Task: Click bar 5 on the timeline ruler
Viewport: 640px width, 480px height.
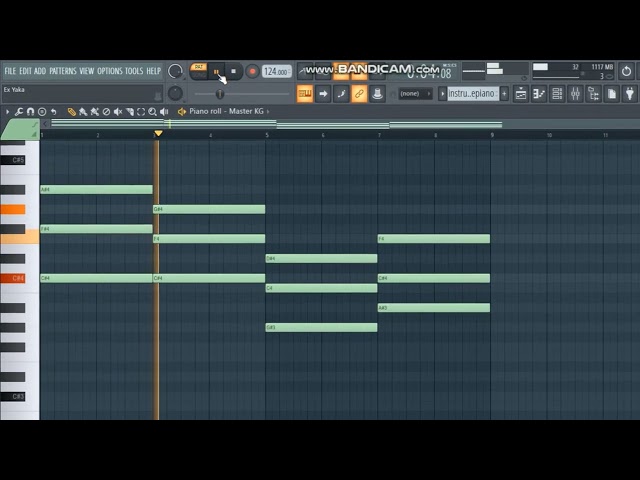Action: click(x=267, y=135)
